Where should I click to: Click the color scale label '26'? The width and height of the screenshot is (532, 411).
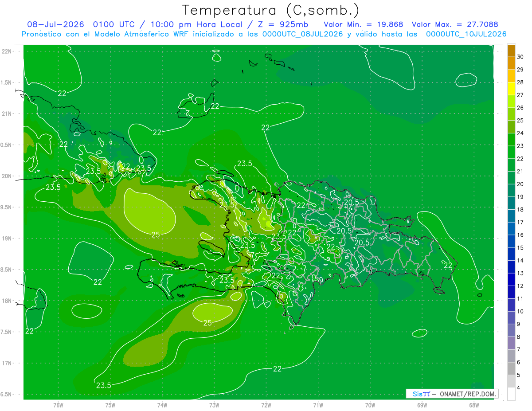coord(520,108)
